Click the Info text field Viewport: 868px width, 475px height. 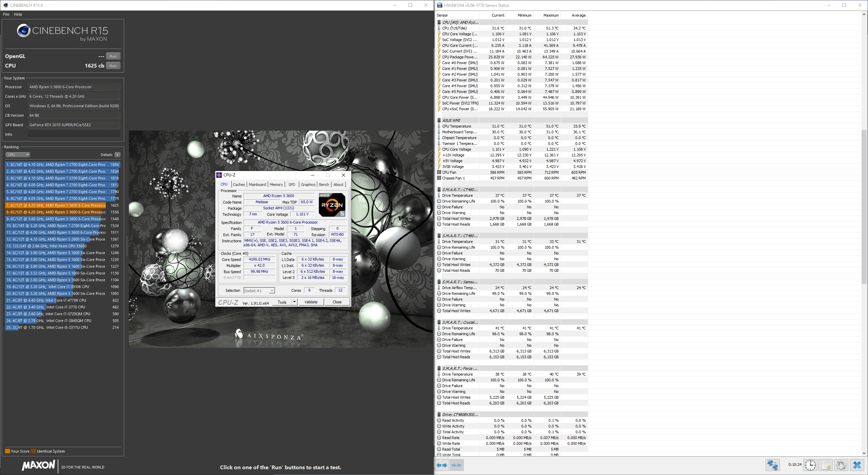pyautogui.click(x=74, y=134)
